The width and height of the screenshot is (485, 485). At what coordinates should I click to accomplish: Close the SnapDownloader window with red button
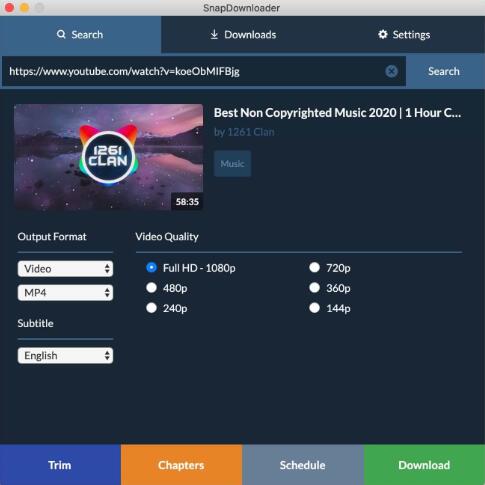10,7
